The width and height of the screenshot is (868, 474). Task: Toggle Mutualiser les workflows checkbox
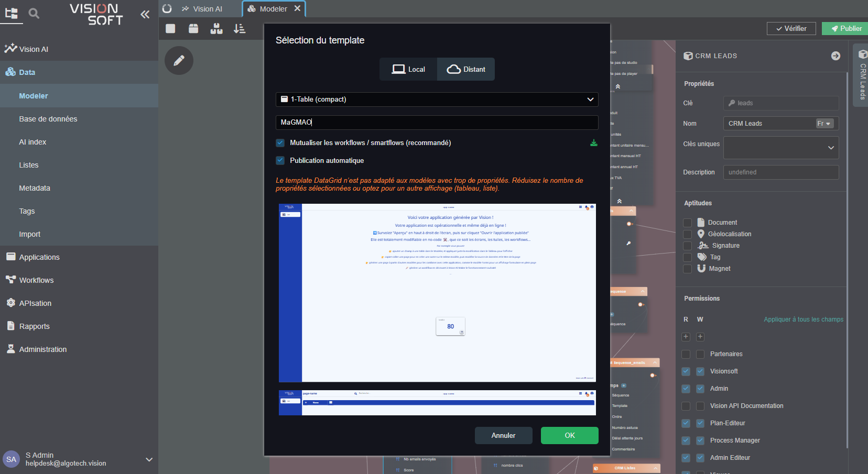pyautogui.click(x=280, y=142)
